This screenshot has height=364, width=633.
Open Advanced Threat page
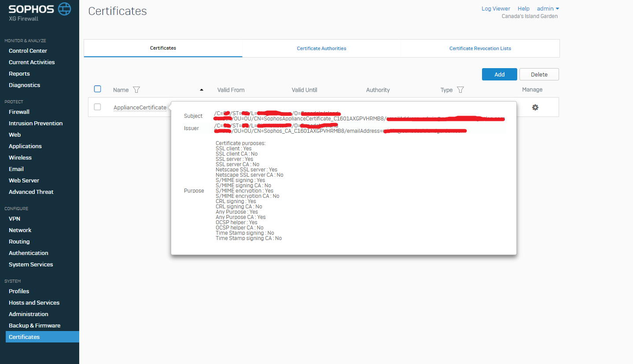[x=31, y=192]
